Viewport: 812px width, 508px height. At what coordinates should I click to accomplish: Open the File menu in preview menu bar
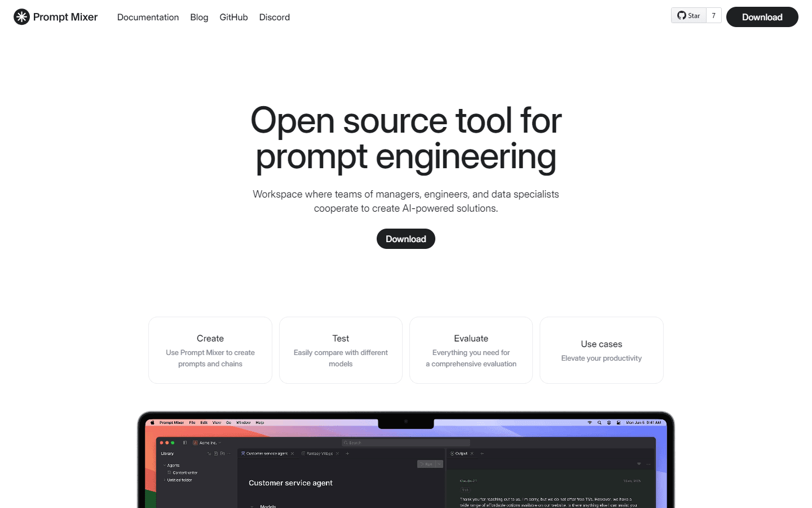coord(192,422)
